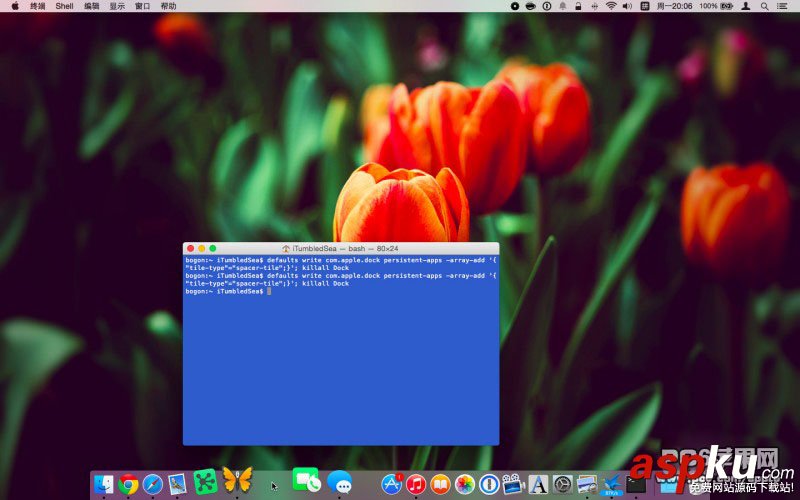Screen dimensions: 800x500
Task: Click the lock icon in menu bar
Action: pos(578,6)
